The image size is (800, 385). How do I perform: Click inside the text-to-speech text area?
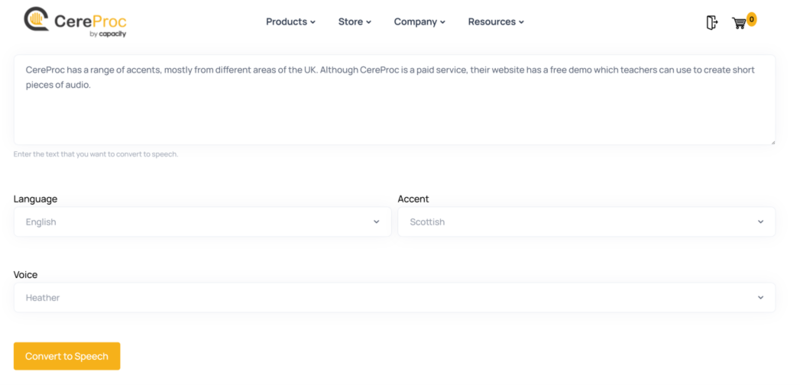[x=394, y=100]
